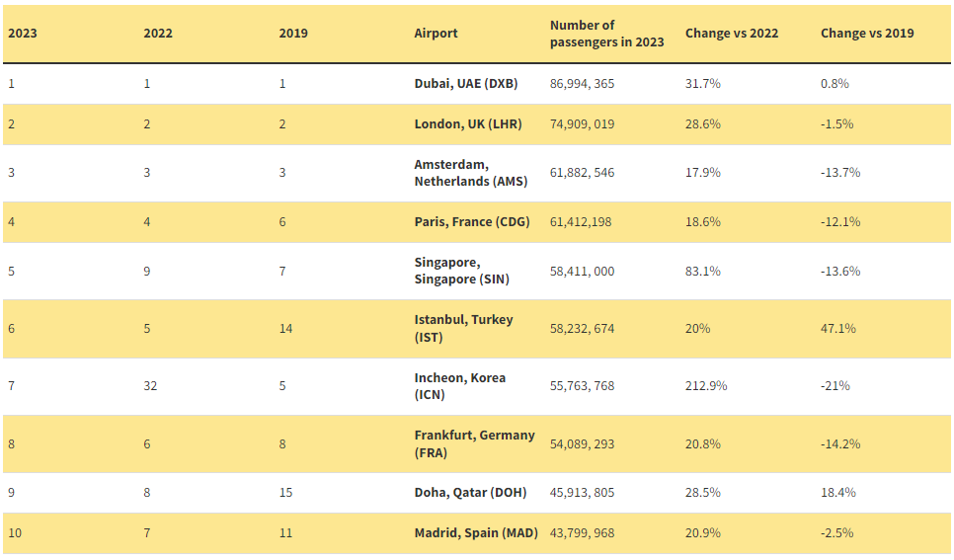The width and height of the screenshot is (954, 560).
Task: Click the 2019 rank '11' for Madrid
Action: [286, 533]
